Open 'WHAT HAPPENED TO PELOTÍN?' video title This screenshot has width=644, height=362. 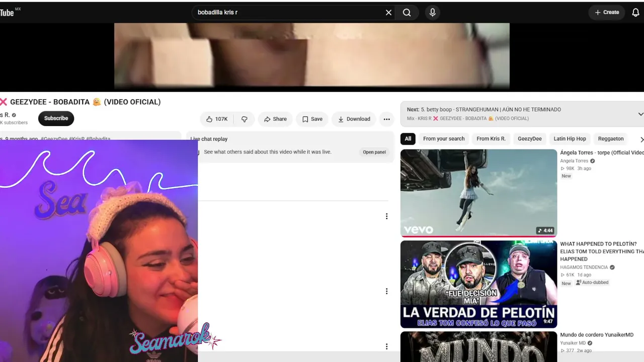point(602,251)
